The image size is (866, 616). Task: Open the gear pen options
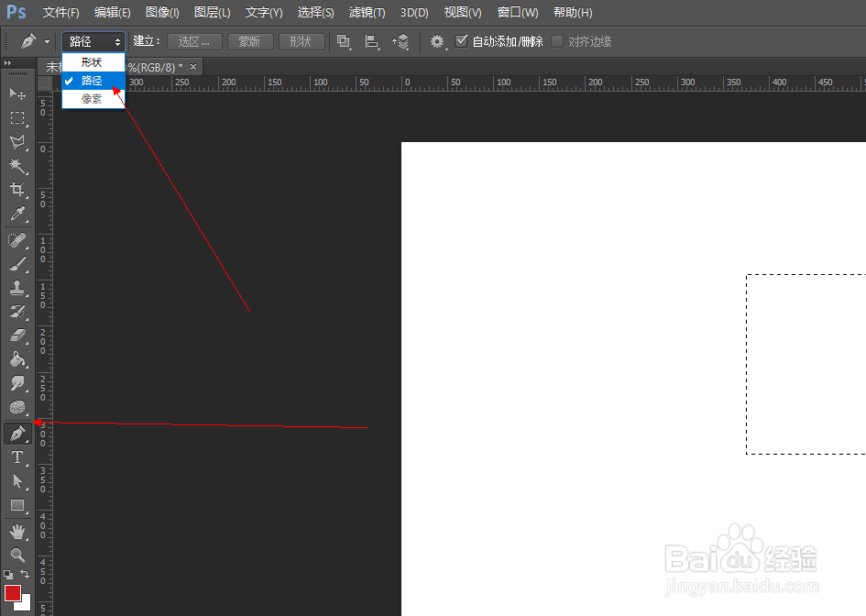tap(437, 41)
